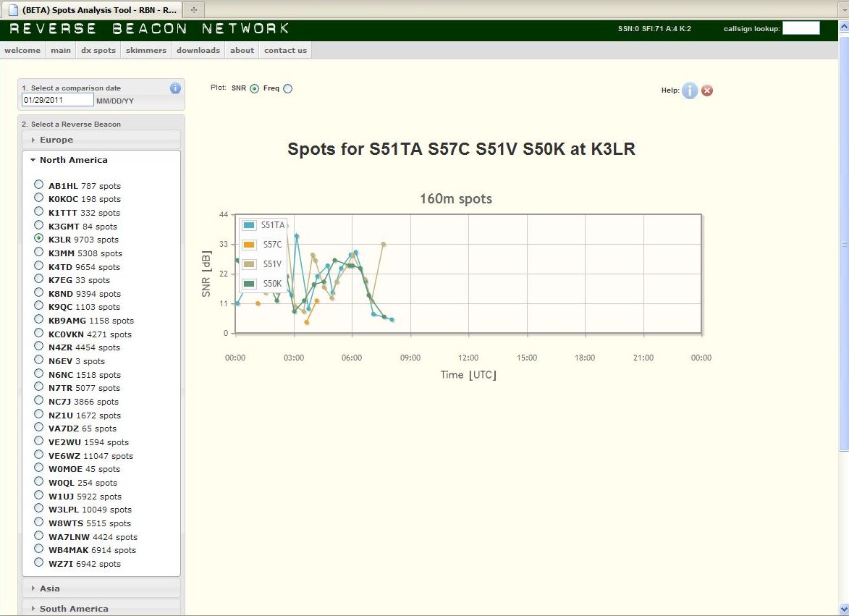The height and width of the screenshot is (616, 849).
Task: Click the S51TA legend color swatch
Action: pos(249,225)
